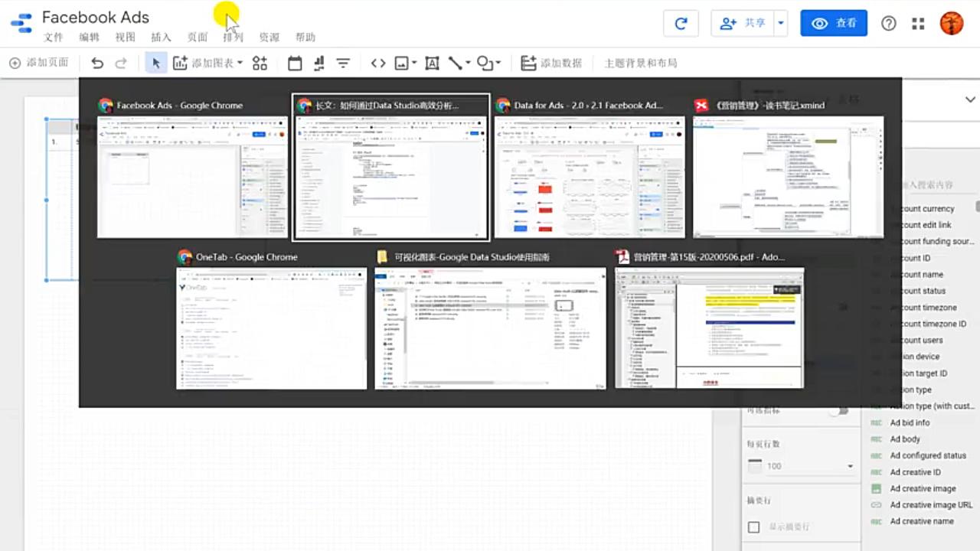Open the 视图 menu

click(x=125, y=37)
